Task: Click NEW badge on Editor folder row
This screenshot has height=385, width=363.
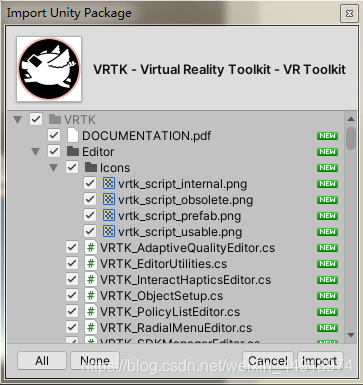Action: coord(327,152)
